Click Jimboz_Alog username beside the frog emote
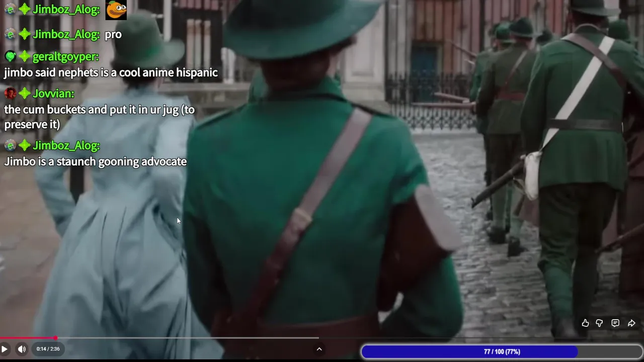Image resolution: width=644 pixels, height=362 pixels. (66, 10)
